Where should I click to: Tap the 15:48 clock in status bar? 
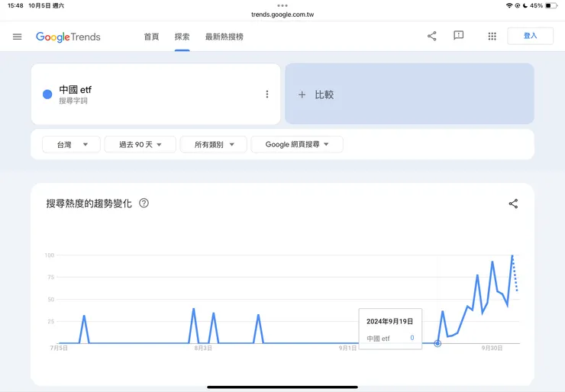point(15,5)
